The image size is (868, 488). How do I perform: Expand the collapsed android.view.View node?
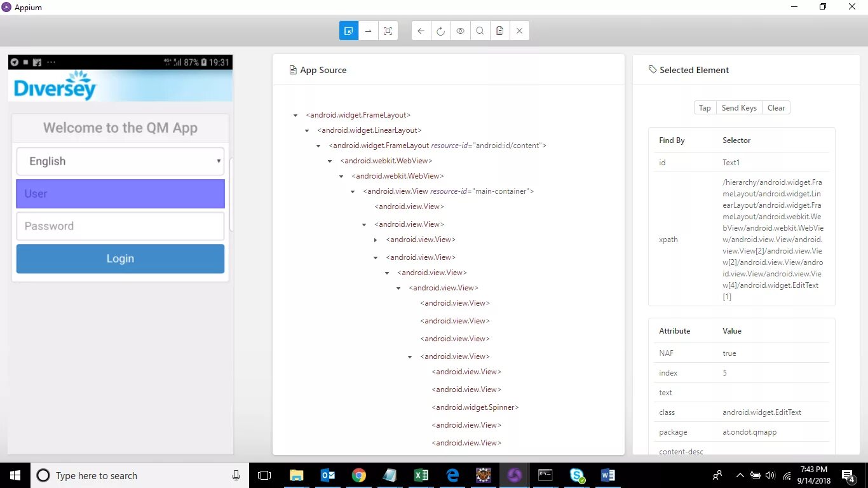[x=376, y=240]
